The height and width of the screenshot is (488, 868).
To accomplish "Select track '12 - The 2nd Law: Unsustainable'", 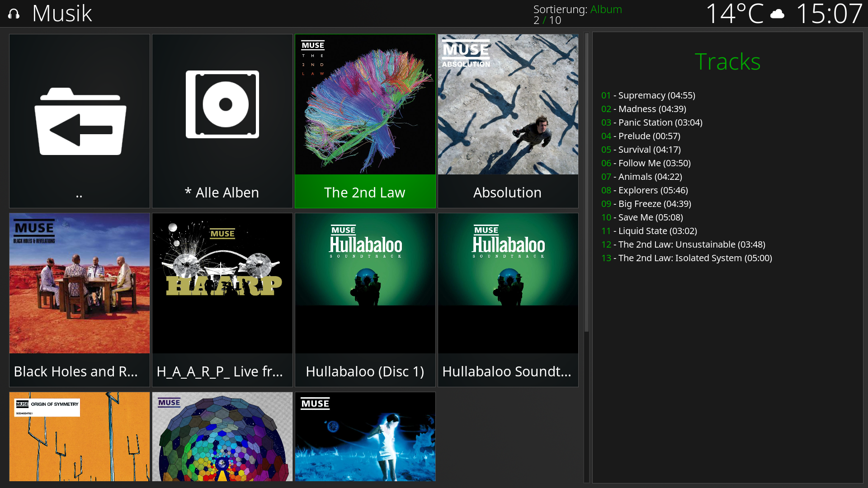I will 683,244.
